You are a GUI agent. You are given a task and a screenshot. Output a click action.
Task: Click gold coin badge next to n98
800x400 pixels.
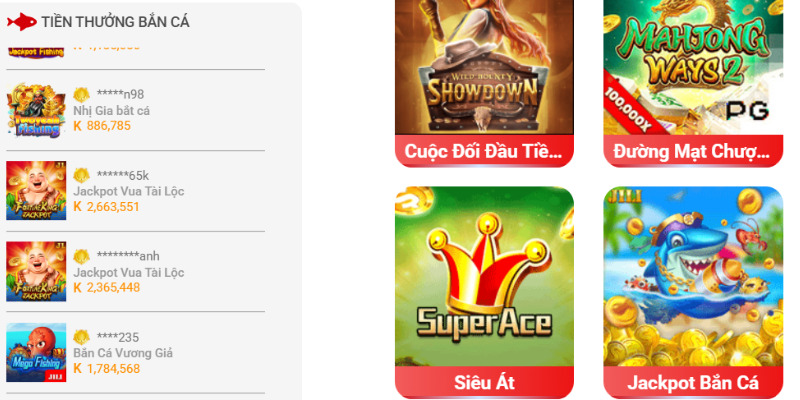(x=82, y=94)
